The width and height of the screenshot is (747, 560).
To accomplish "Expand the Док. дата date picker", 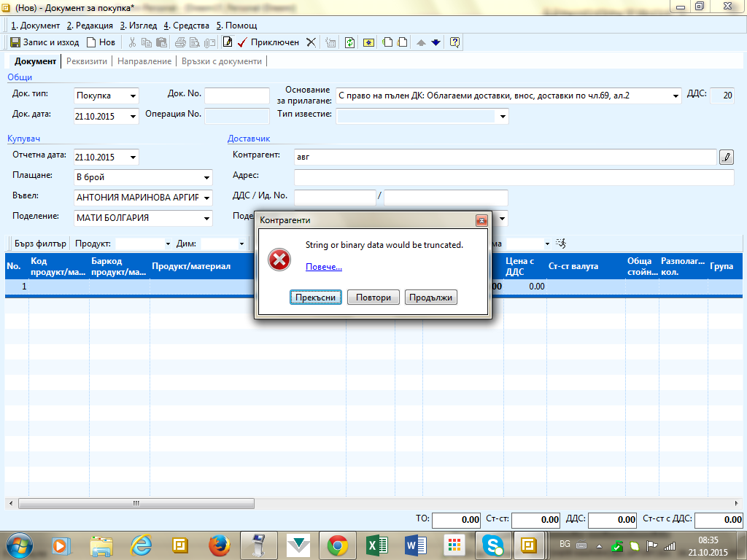I will click(133, 117).
